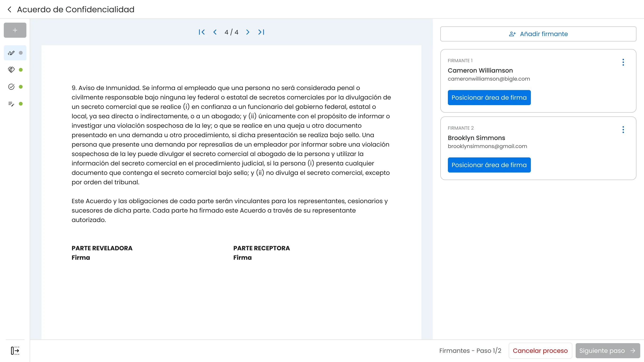Collapse the sidebar with the bottom-left icon

(x=15, y=350)
